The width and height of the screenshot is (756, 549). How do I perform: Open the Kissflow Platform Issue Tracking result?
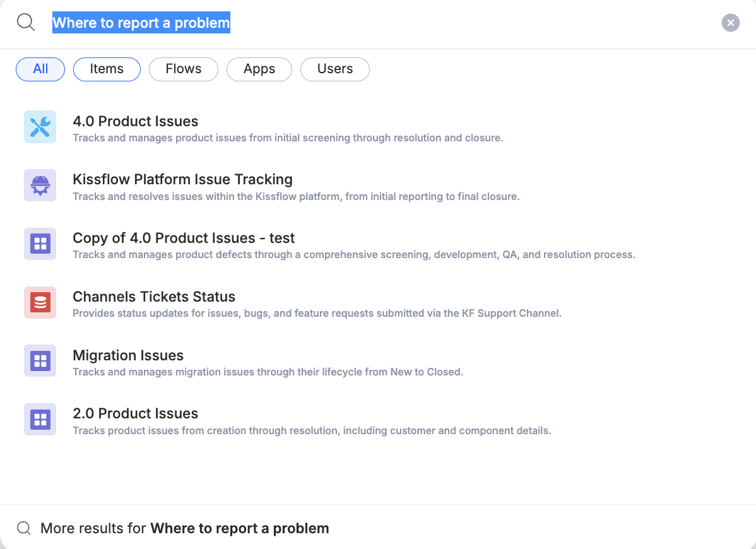182,179
